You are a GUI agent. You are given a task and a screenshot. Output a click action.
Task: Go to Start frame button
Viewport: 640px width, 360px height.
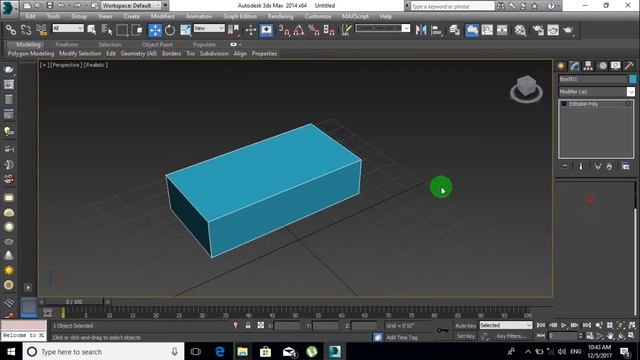point(541,325)
